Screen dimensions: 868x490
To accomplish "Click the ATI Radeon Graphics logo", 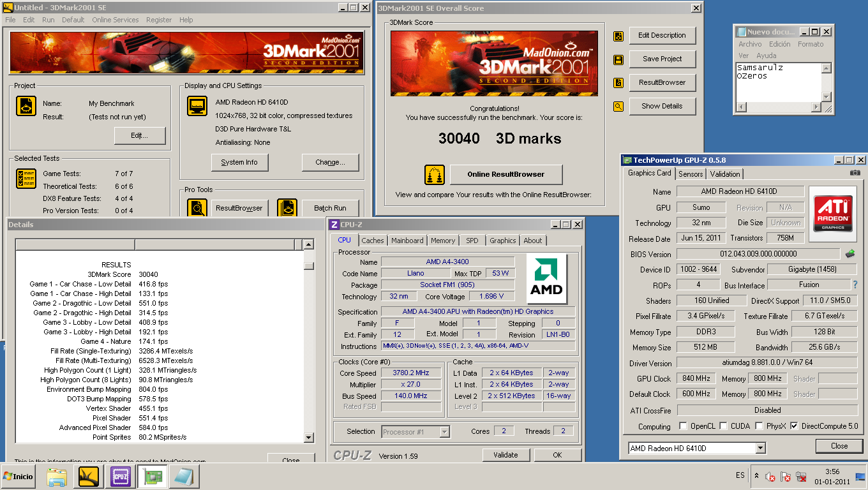I will click(833, 214).
